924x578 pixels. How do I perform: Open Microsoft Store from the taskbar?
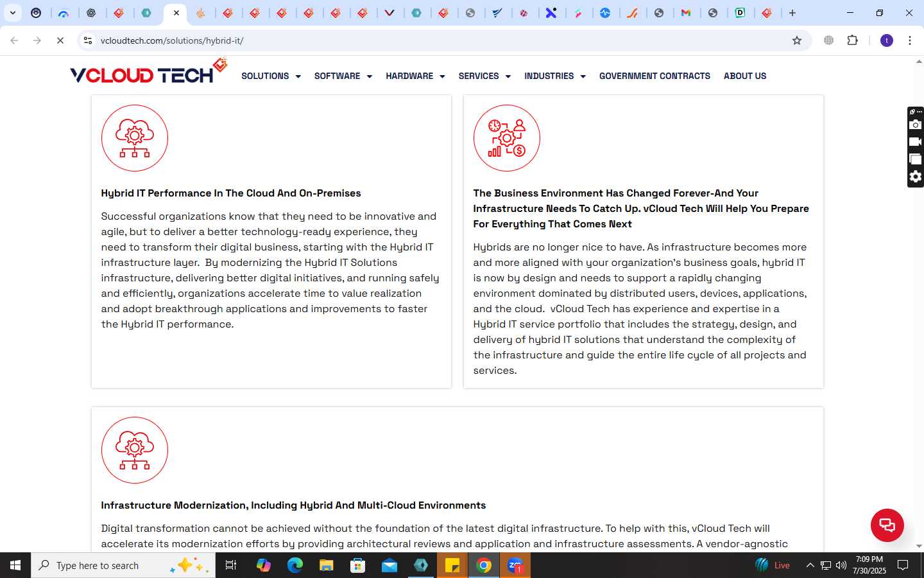(x=357, y=565)
